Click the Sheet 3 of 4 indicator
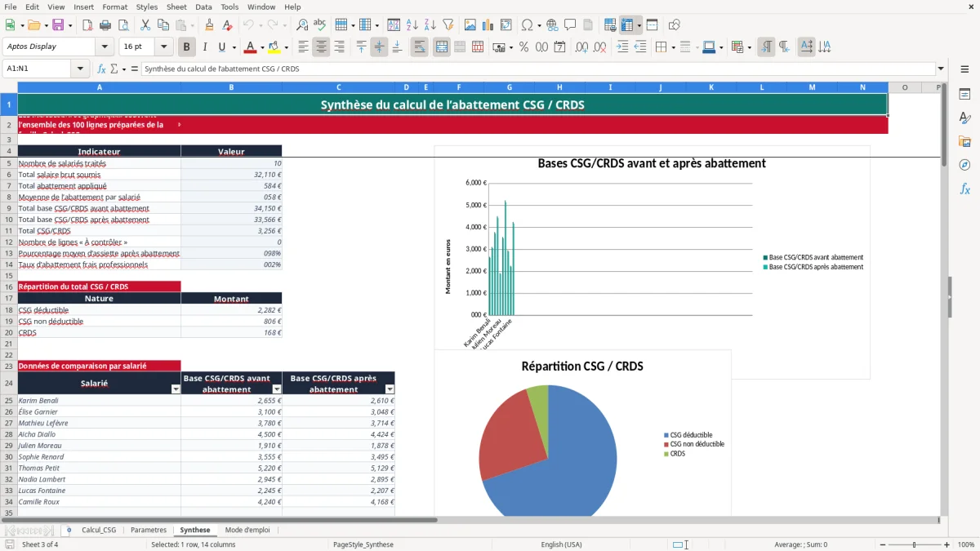 tap(40, 544)
